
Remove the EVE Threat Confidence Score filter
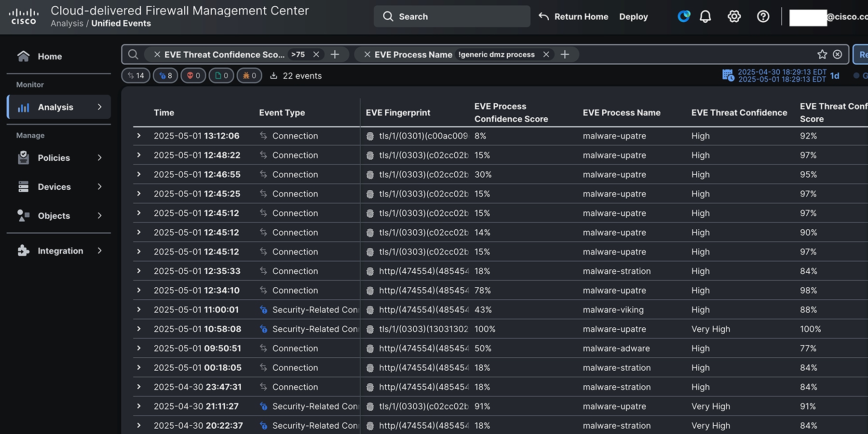(x=157, y=55)
